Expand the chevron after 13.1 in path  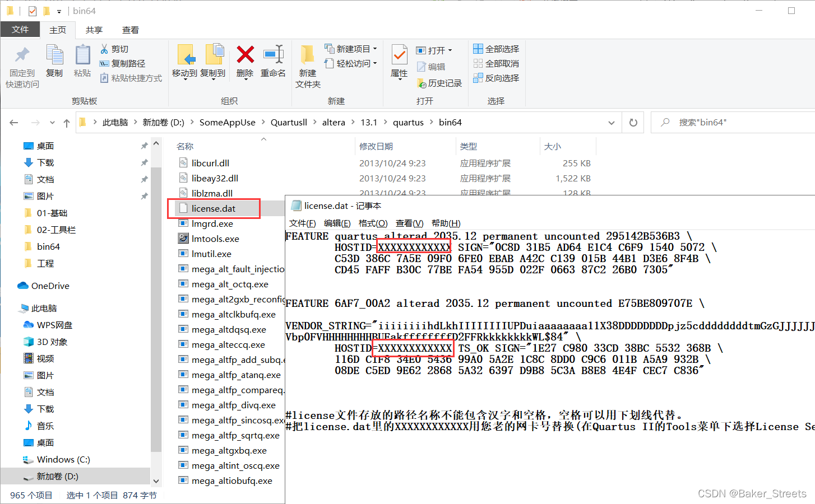[x=385, y=123]
